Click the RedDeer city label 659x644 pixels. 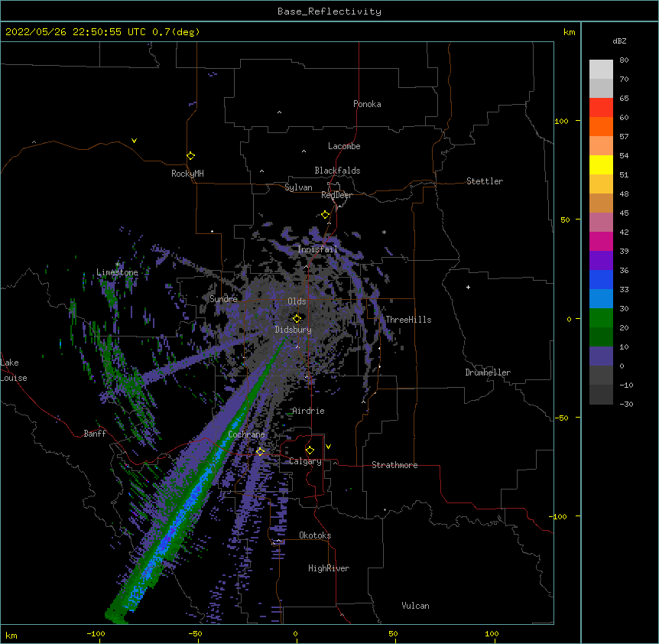tap(336, 195)
